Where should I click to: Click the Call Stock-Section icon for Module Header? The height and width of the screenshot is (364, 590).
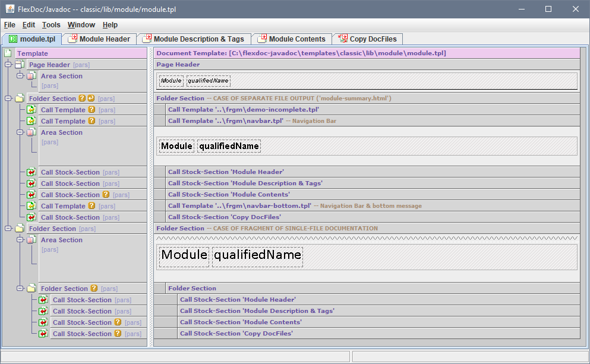pyautogui.click(x=31, y=172)
